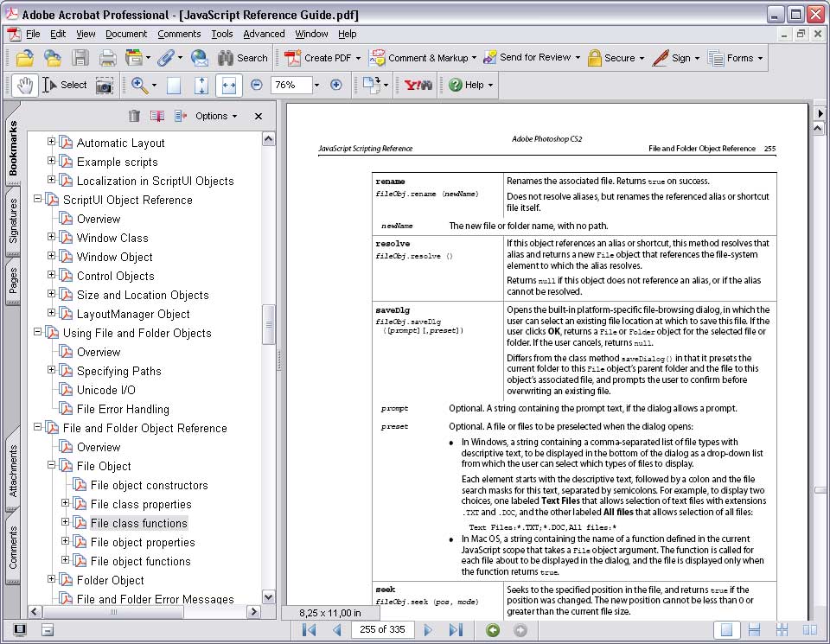The image size is (830, 644).
Task: Click the zoom percentage field showing 76%
Action: tap(290, 85)
